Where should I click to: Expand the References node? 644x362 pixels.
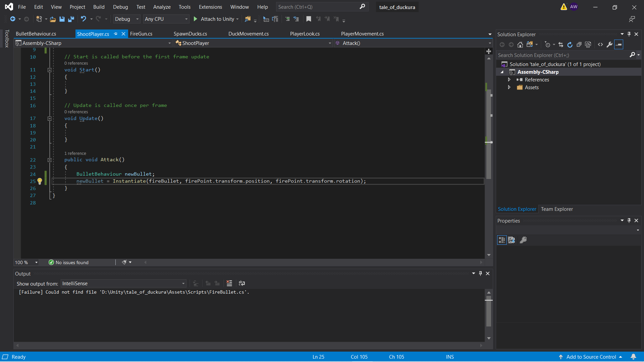[x=509, y=79]
